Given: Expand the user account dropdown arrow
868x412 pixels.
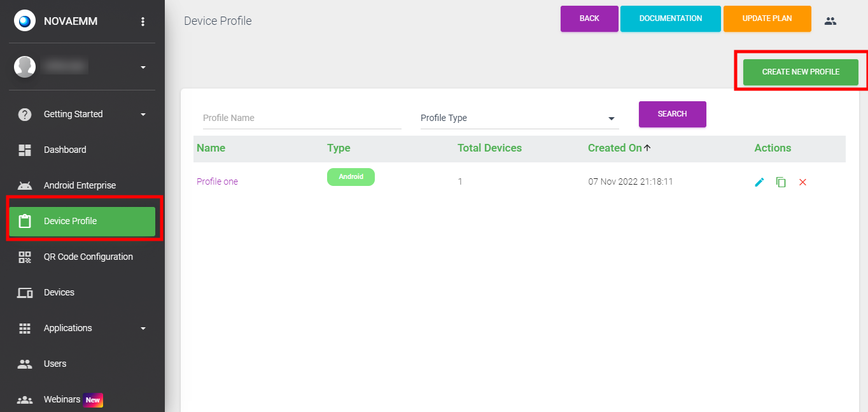Looking at the screenshot, I should coord(144,66).
